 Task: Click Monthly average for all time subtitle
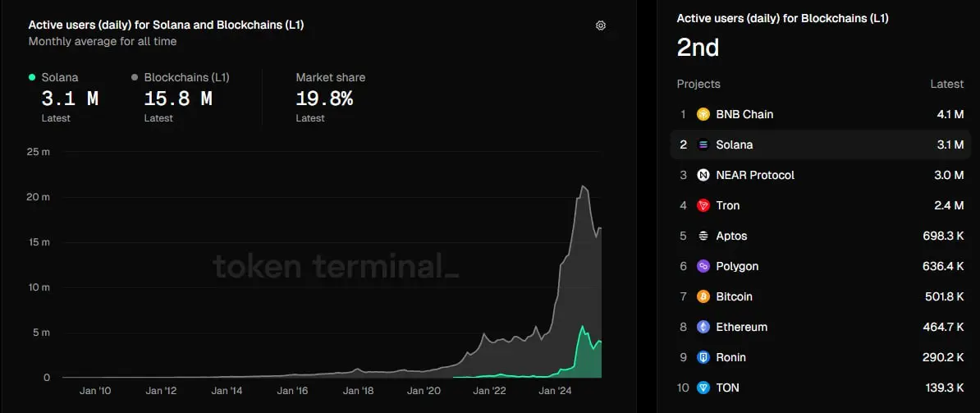click(103, 41)
